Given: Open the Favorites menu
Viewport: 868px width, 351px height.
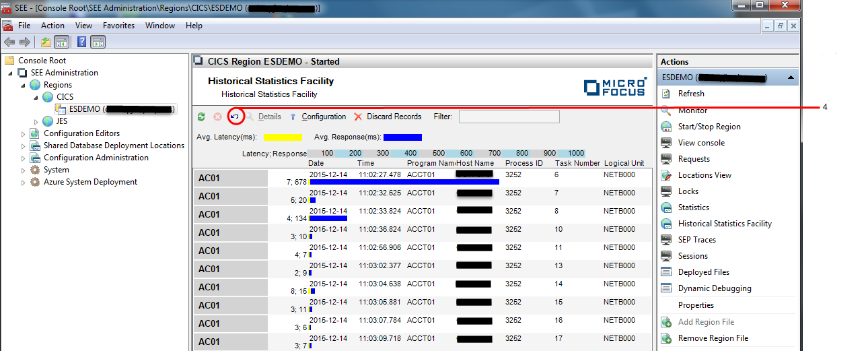Looking at the screenshot, I should 118,26.
